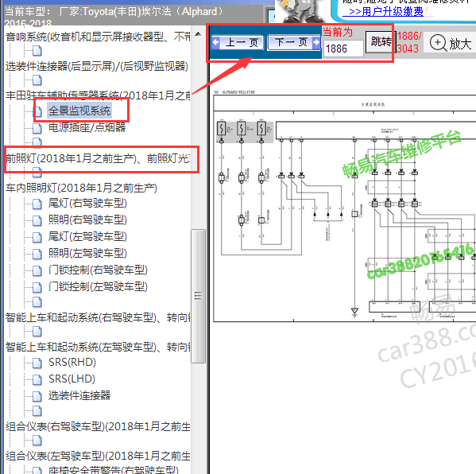Go to next page with 下一页 button

click(x=294, y=42)
